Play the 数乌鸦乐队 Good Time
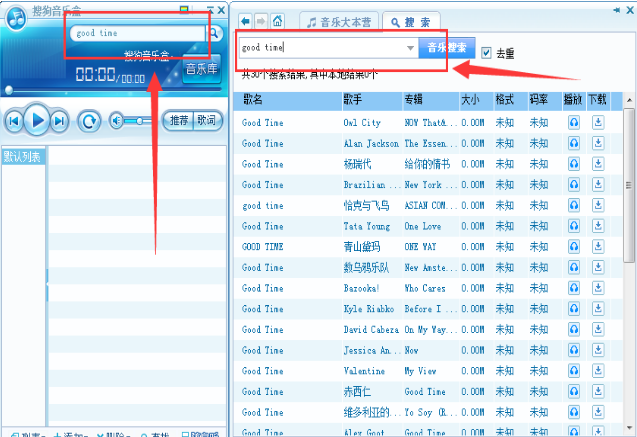This screenshot has width=637, height=437. [574, 267]
